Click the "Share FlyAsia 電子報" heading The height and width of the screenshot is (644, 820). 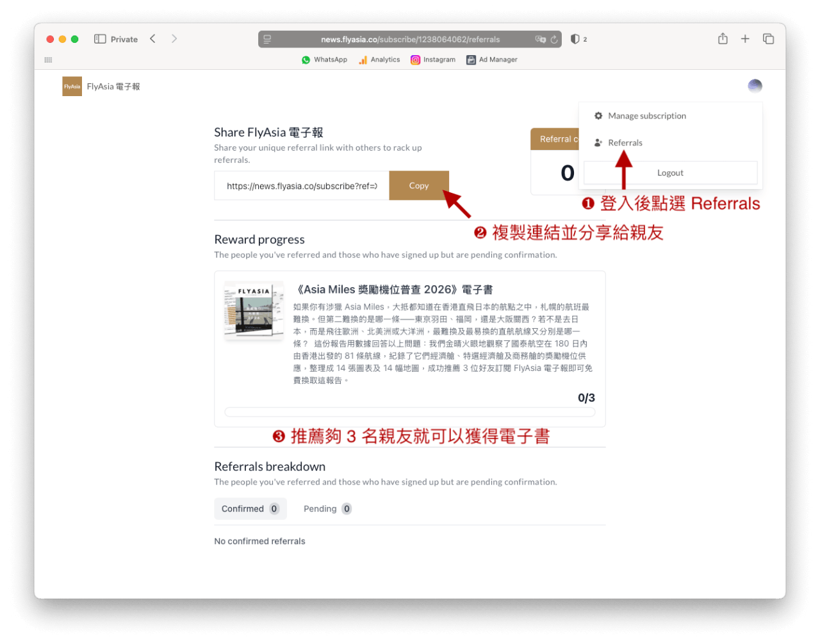pos(268,133)
